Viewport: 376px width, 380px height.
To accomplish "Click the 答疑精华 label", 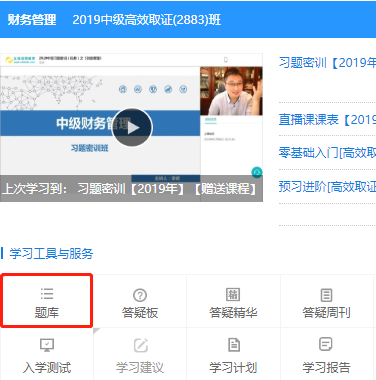I will (233, 313).
